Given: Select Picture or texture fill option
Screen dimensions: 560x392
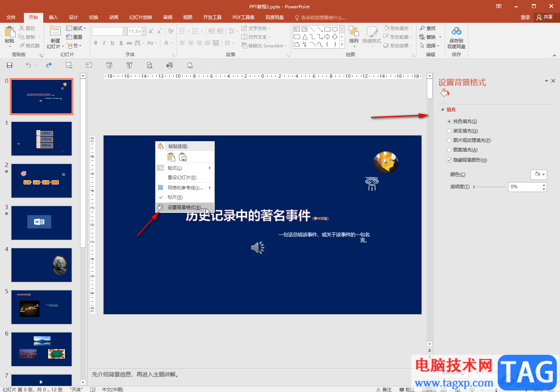Looking at the screenshot, I should click(x=449, y=140).
